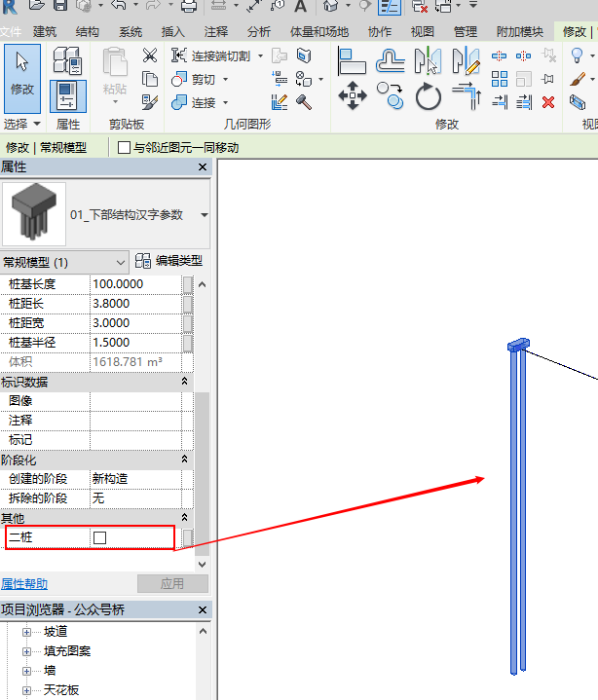
Task: Open the 属性帮助 link
Action: click(x=24, y=584)
